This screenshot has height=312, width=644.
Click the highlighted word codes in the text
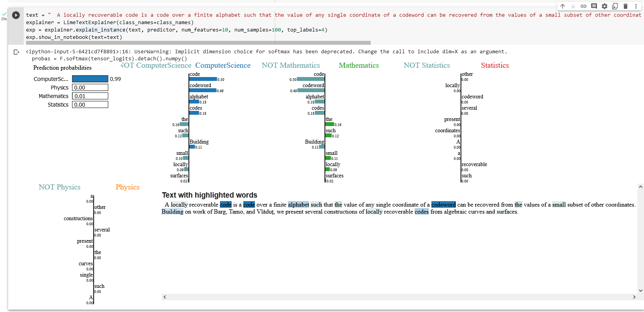pyautogui.click(x=422, y=212)
